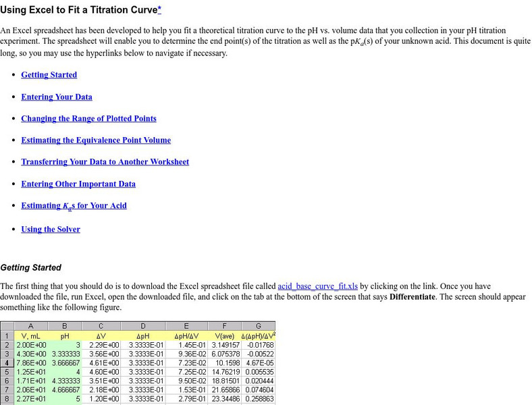Click the cell with value 14.76219
Image resolution: width=532 pixels, height=405 pixels.
(225, 372)
